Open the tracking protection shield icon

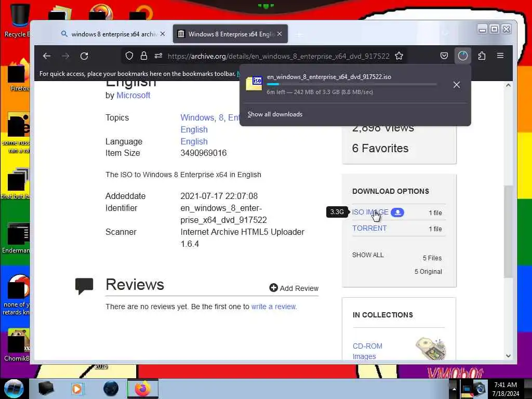pyautogui.click(x=129, y=56)
